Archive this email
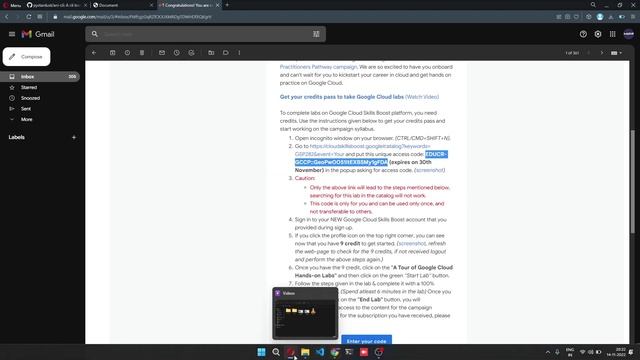 113,53
